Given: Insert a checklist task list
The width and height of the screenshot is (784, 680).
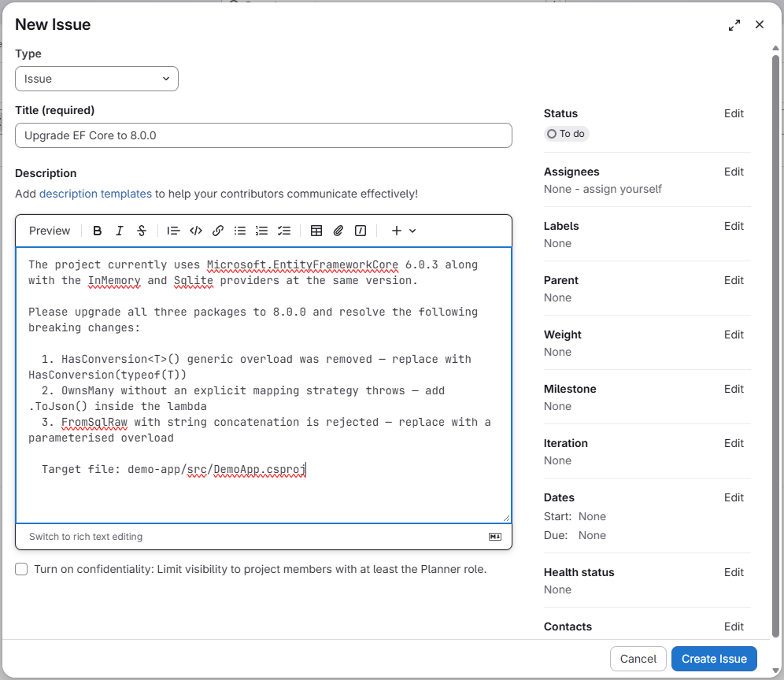Looking at the screenshot, I should pos(284,231).
